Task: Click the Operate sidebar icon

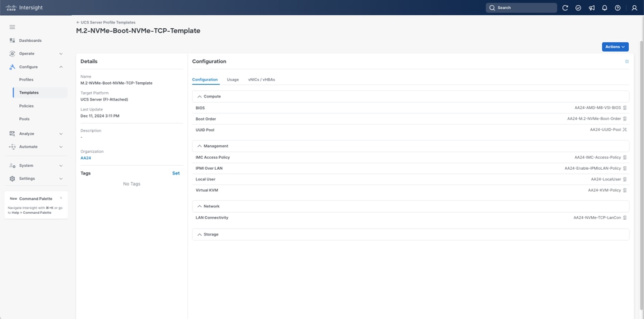Action: (12, 54)
